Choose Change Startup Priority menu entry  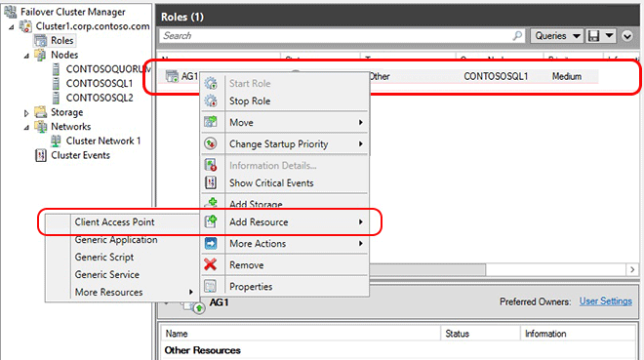point(285,143)
